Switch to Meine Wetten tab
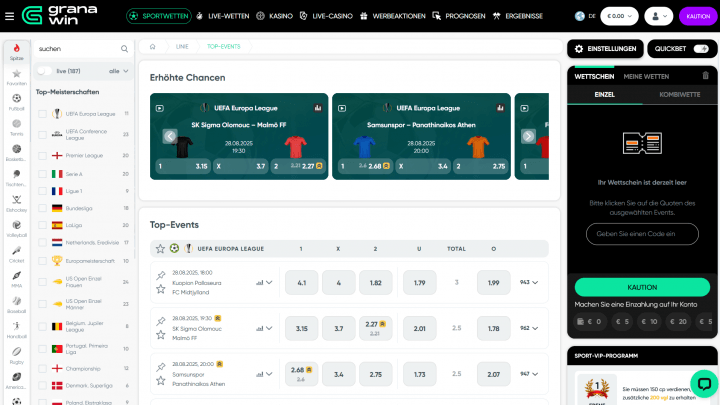The height and width of the screenshot is (405, 720). pyautogui.click(x=646, y=77)
